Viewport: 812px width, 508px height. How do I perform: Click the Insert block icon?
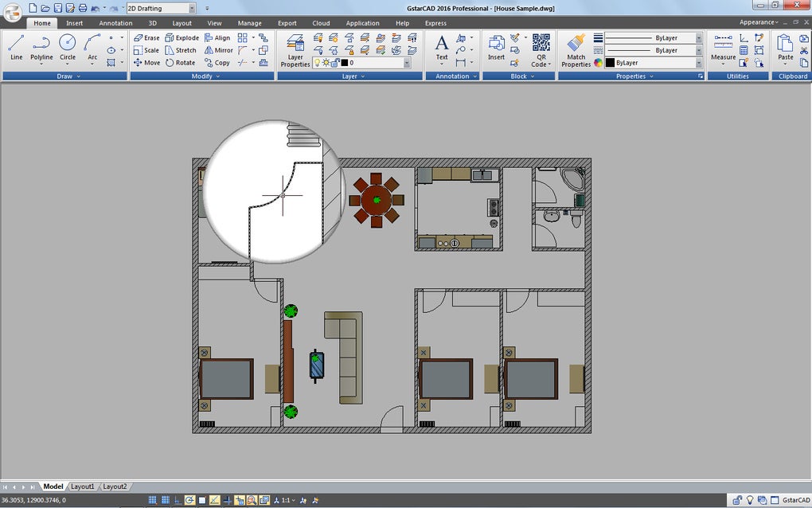496,46
